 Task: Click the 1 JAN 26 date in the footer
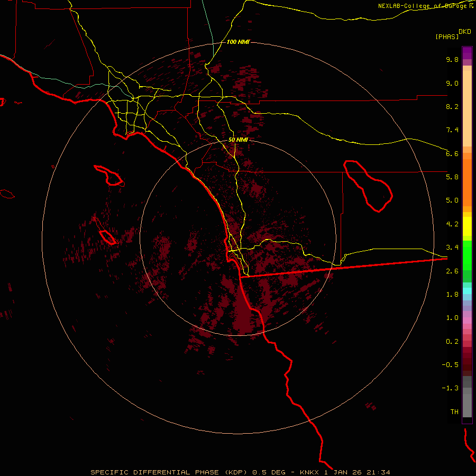pos(343,472)
